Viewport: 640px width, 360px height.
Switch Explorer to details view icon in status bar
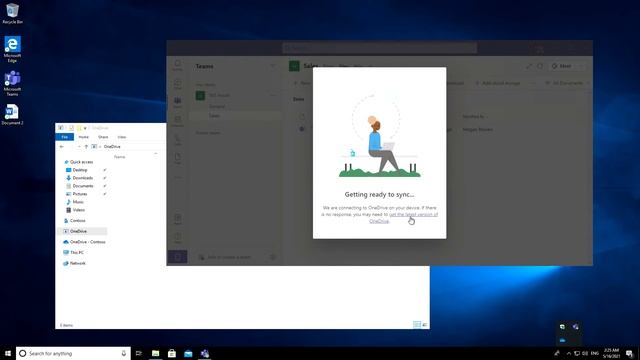tap(417, 325)
